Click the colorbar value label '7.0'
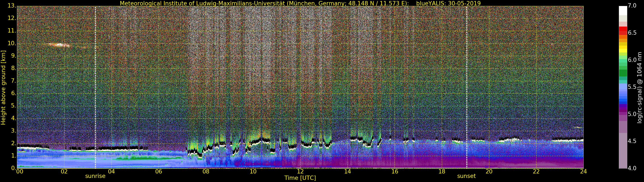Image resolution: width=644 pixels, height=182 pixels. pyautogui.click(x=632, y=6)
